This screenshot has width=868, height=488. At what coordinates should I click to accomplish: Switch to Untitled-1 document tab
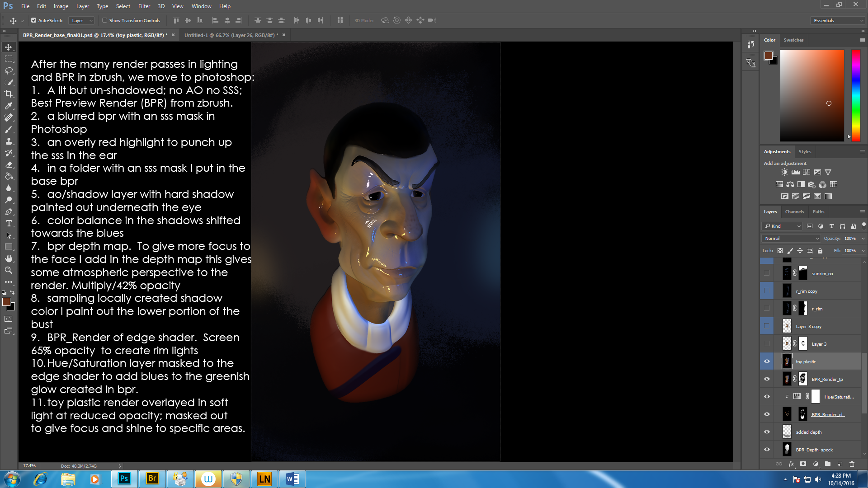231,35
